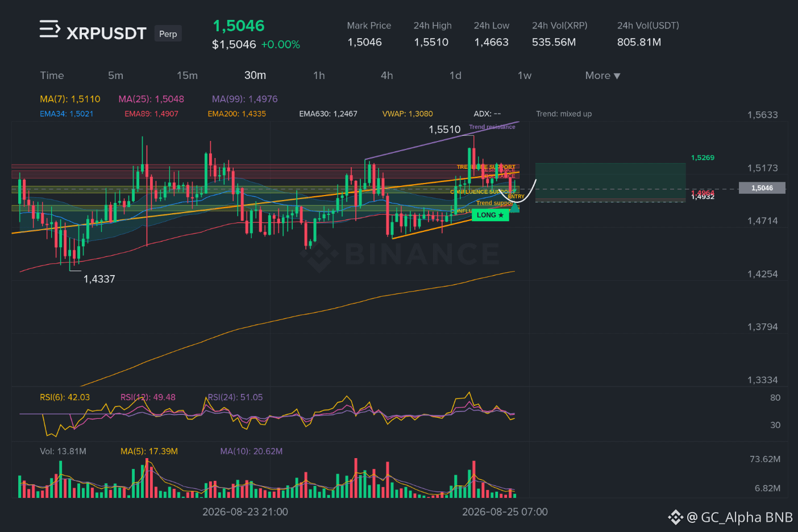Viewport: 798px width, 532px height.
Task: Switch to the 1w interval
Action: click(x=525, y=76)
